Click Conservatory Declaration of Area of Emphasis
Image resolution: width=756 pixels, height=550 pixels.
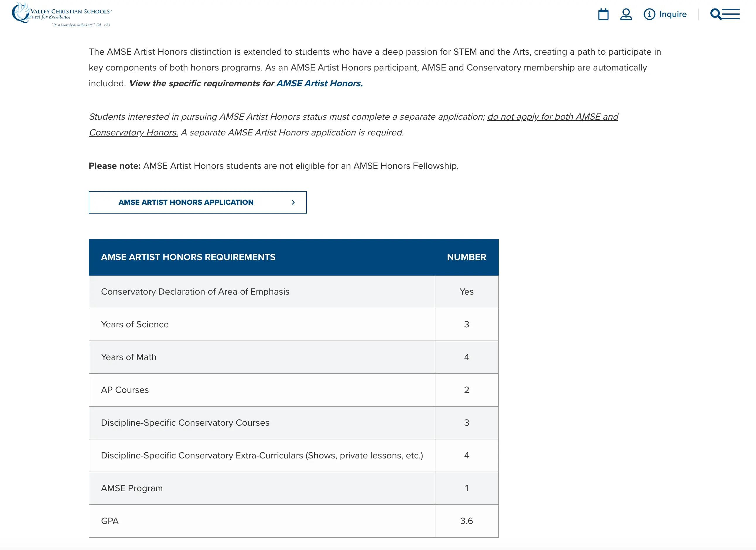[195, 291]
